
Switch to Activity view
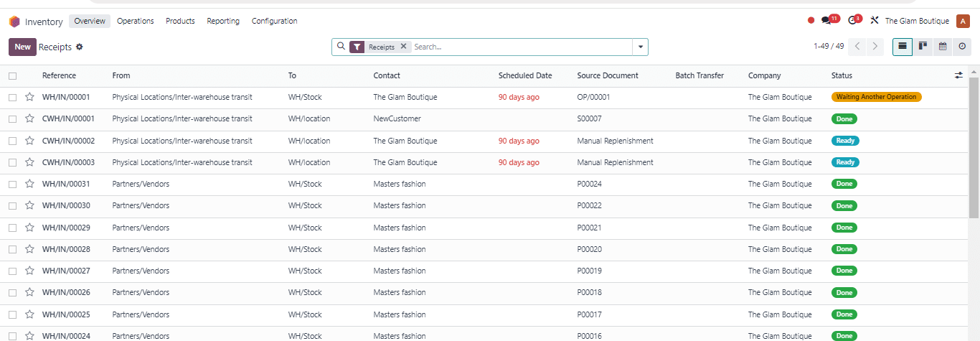point(962,47)
